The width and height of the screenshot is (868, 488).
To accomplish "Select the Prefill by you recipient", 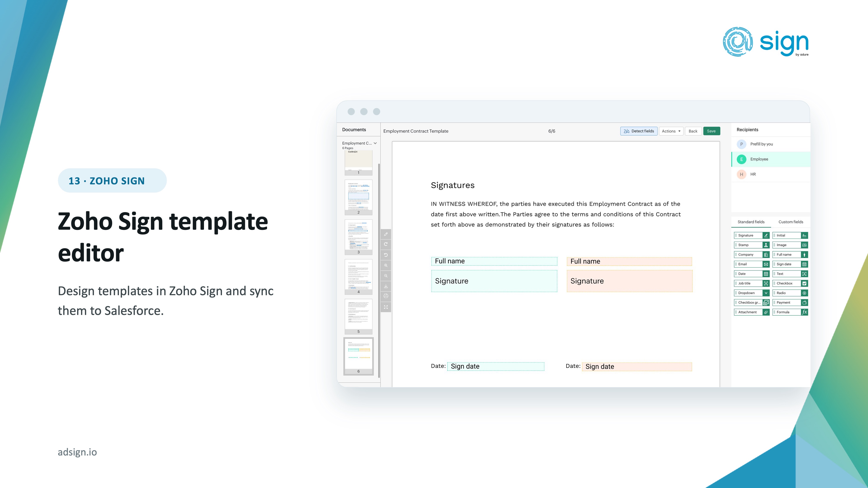I will coord(771,144).
